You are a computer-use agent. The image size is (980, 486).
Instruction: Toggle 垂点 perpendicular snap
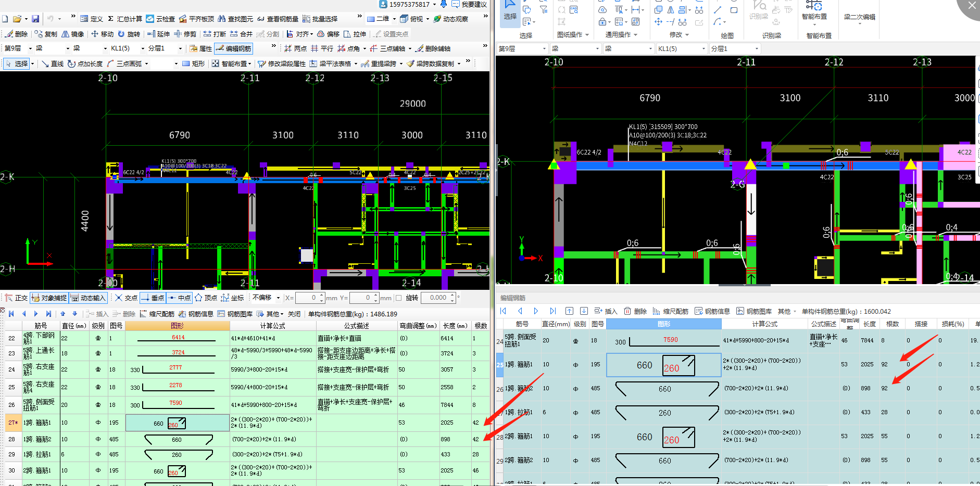click(x=153, y=298)
